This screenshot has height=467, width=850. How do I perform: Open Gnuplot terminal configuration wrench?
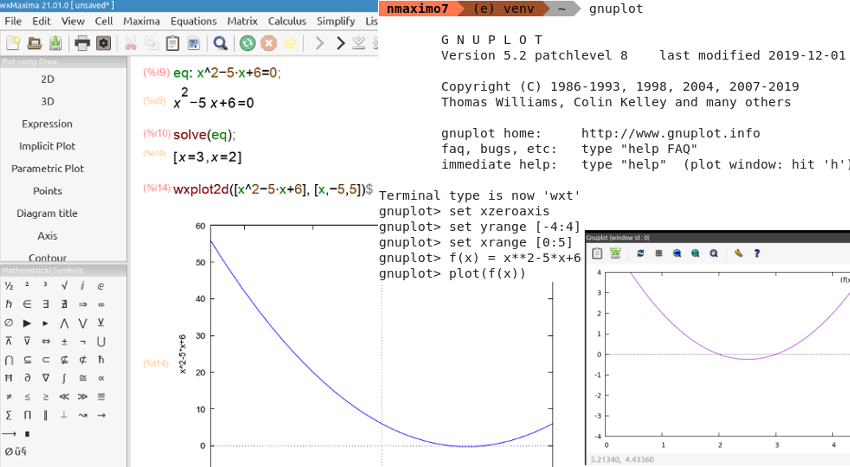[738, 253]
